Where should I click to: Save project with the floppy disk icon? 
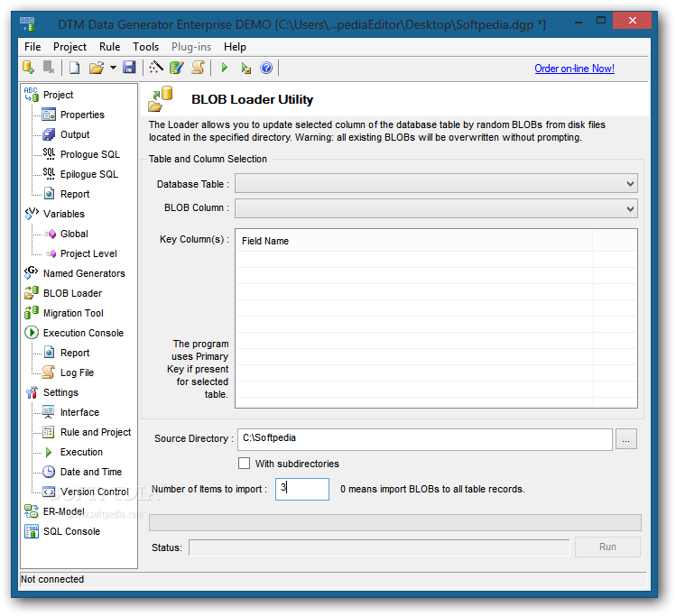(x=129, y=68)
